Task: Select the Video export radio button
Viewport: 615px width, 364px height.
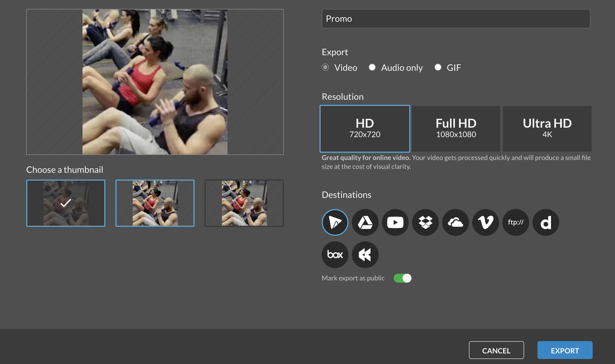Action: (326, 67)
